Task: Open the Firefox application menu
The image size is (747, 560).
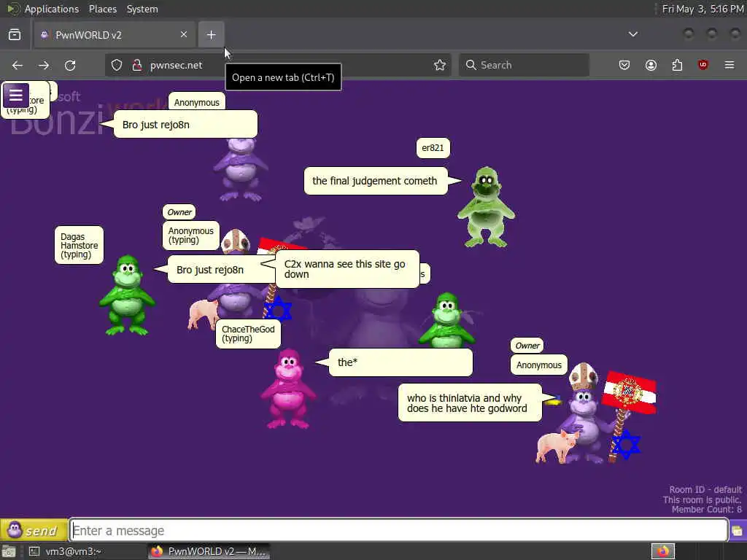Action: pyautogui.click(x=729, y=65)
